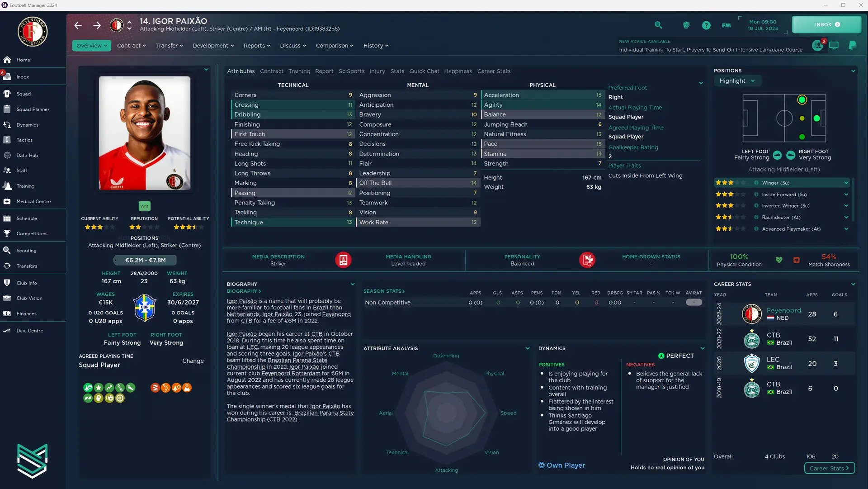This screenshot has width=868, height=489.
Task: Open the Transfer dropdown menu
Action: 170,46
